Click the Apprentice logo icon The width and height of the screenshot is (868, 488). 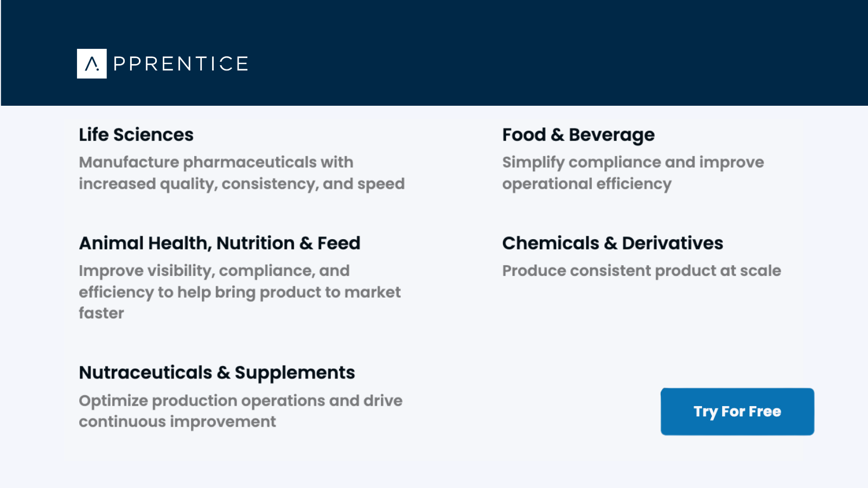click(x=92, y=64)
